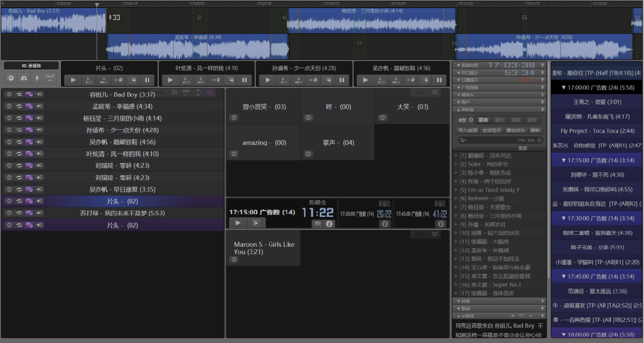Click the microphone icon under the ID label
Viewport: 644px width, 343px height.
36,78
